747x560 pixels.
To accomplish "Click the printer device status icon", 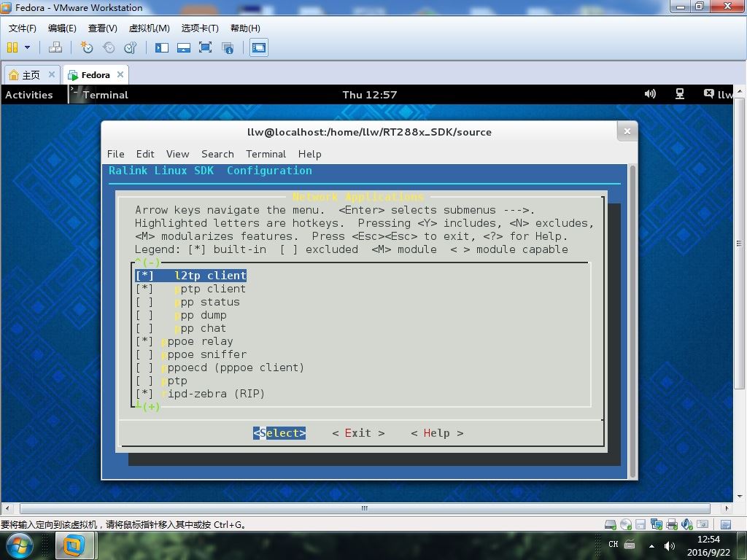I will [672, 525].
